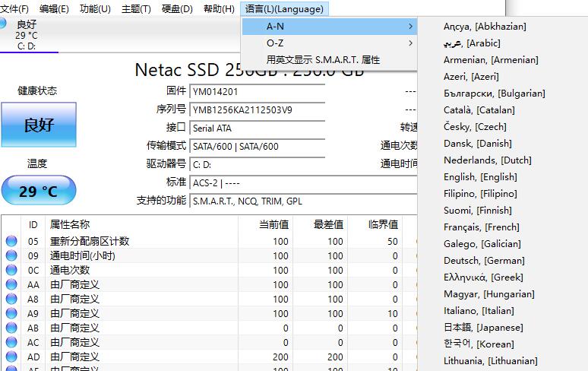Click status orb of row 05
Screen dimensions: 588x371
tap(11, 241)
